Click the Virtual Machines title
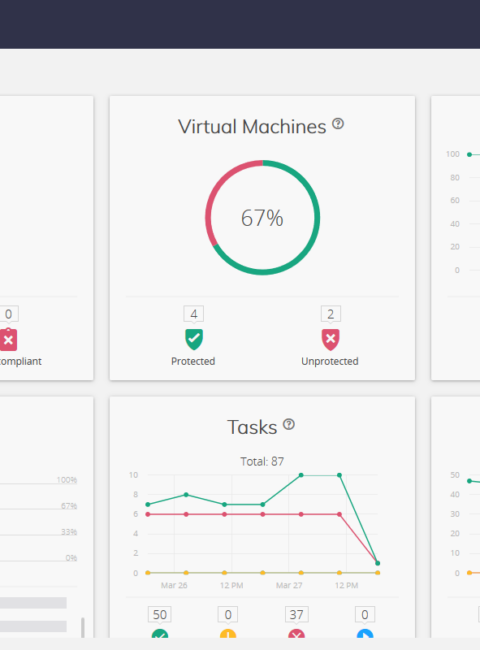Viewport: 480px width, 650px height. (x=252, y=126)
